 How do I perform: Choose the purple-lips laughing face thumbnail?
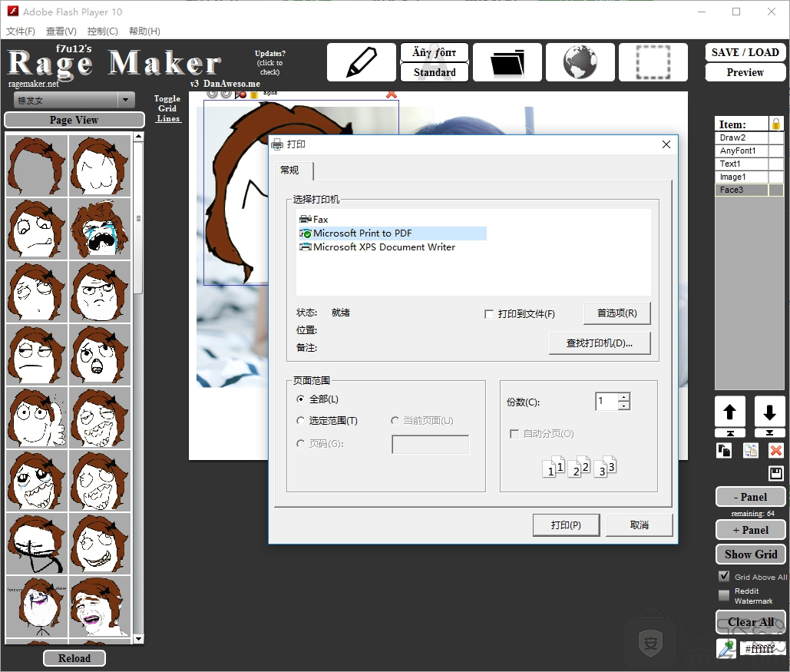coord(100,607)
